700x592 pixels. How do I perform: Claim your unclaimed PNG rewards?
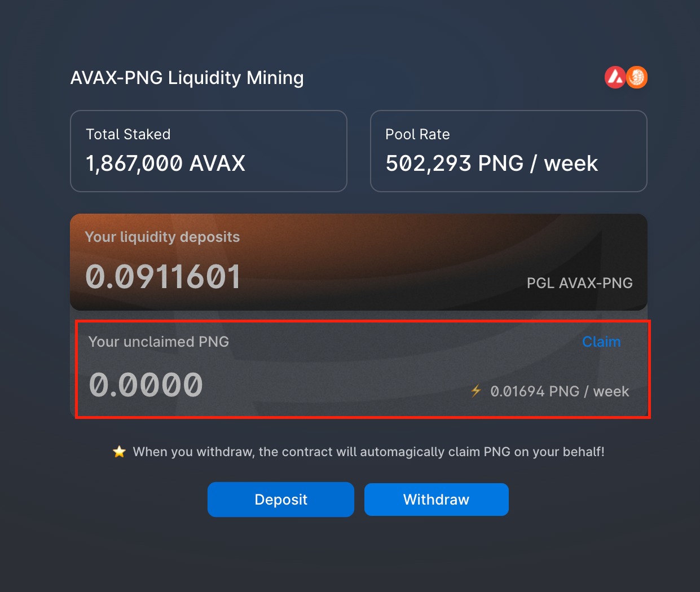click(x=601, y=342)
